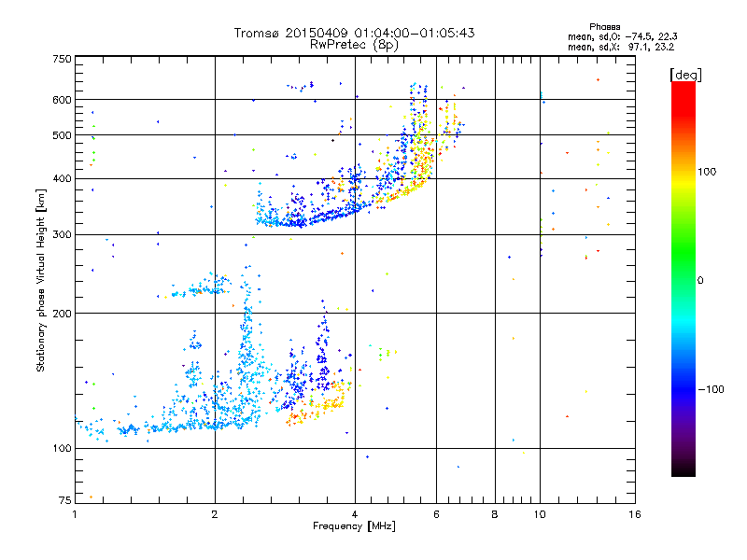This screenshot has width=747, height=560.
Task: Click the colorbar tick label '0'
Action: (x=700, y=280)
